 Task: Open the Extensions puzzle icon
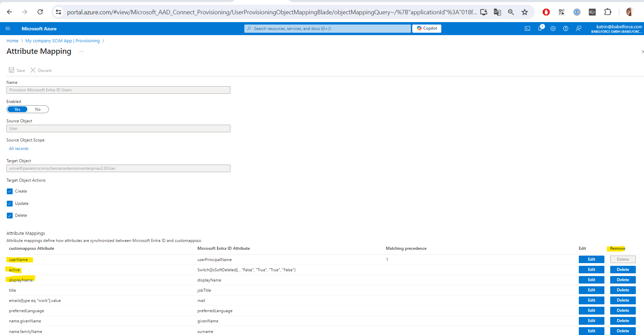[x=607, y=12]
